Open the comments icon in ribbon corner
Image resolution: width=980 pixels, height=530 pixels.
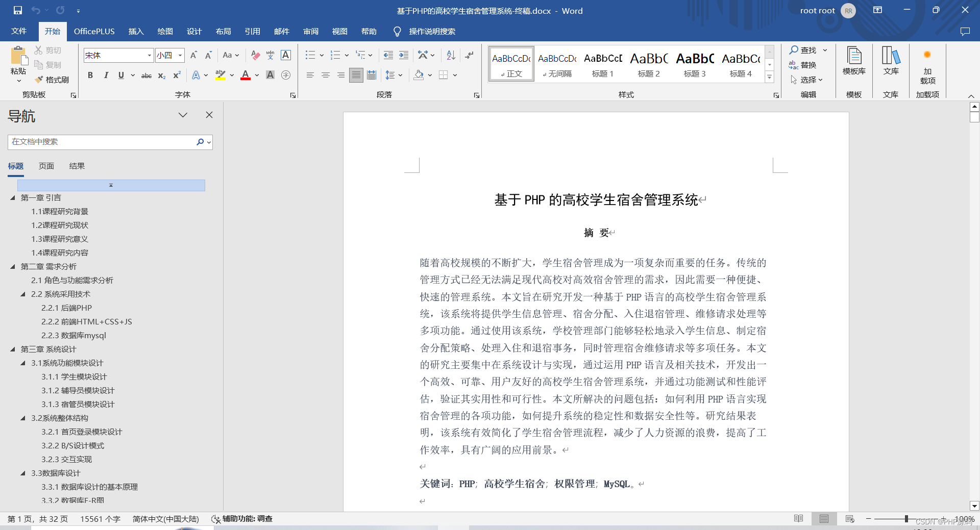[x=965, y=31]
